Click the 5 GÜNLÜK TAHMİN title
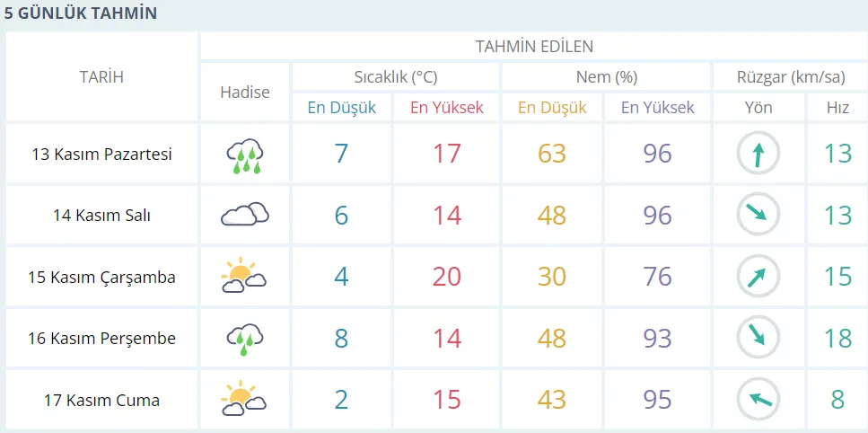868x433 pixels. pos(81,13)
